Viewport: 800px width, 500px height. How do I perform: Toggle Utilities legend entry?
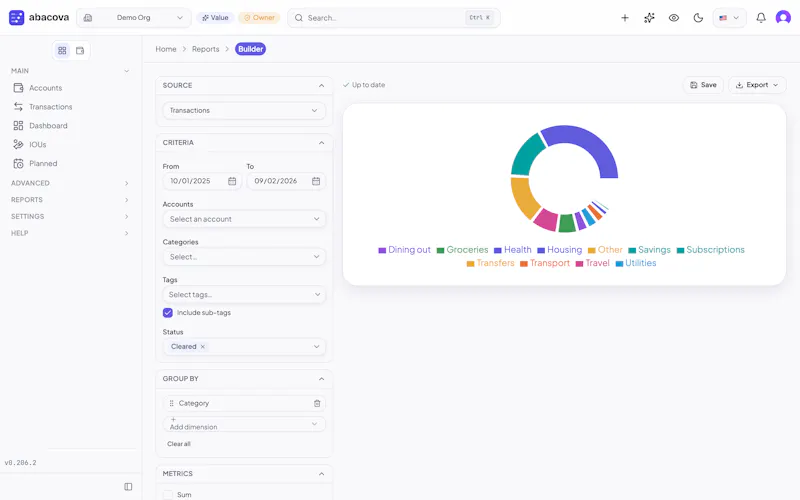[x=636, y=263]
